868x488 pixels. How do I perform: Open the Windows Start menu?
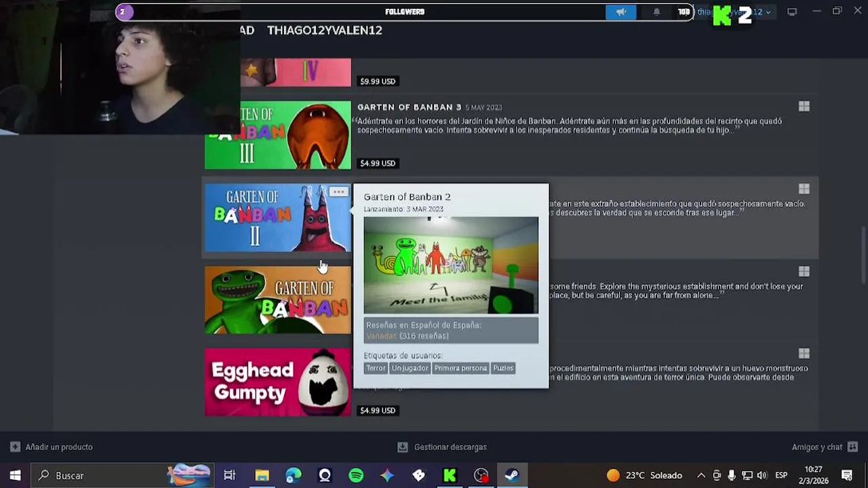pos(15,476)
